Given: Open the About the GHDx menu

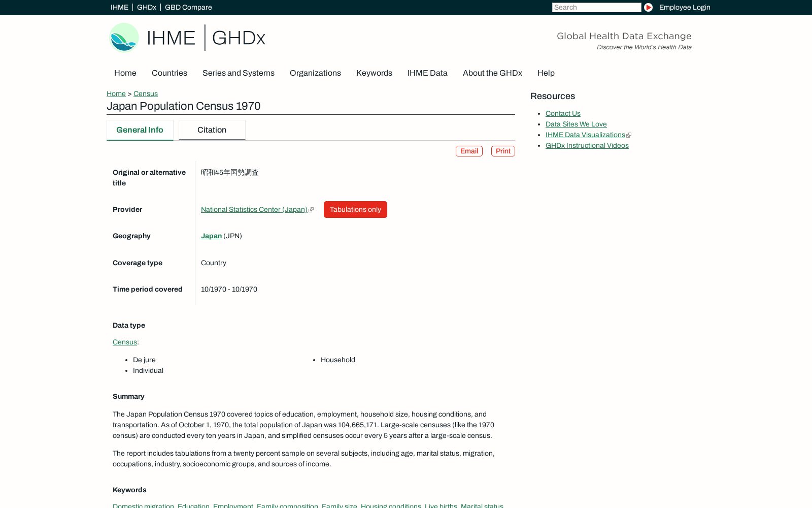Looking at the screenshot, I should pyautogui.click(x=492, y=73).
